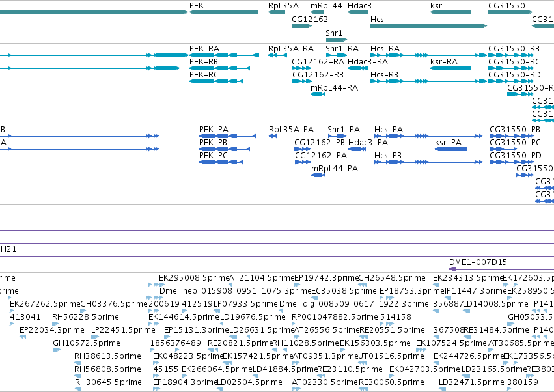554x392 pixels.
Task: Select CG31550-PB protein feature
Action: click(x=512, y=136)
